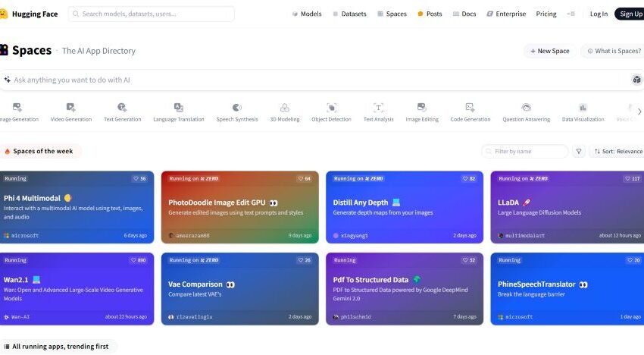This screenshot has width=644, height=355.
Task: Like the LLaDA space heart counter
Action: 633,178
